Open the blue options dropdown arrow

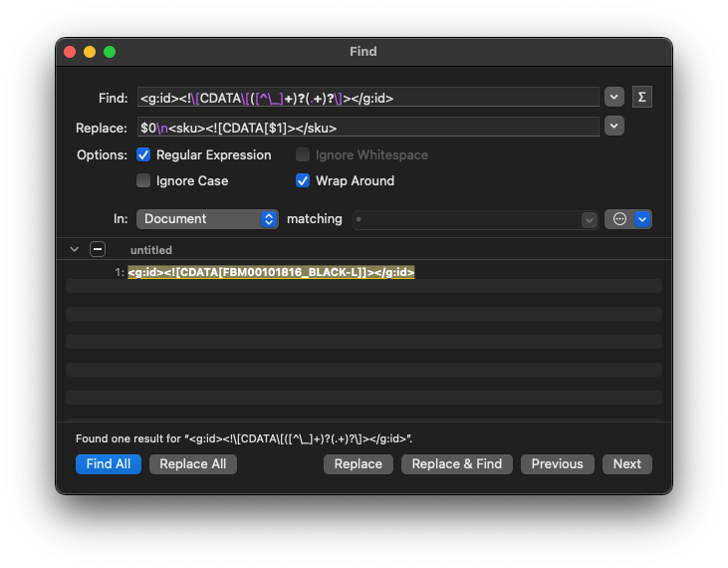tap(642, 219)
